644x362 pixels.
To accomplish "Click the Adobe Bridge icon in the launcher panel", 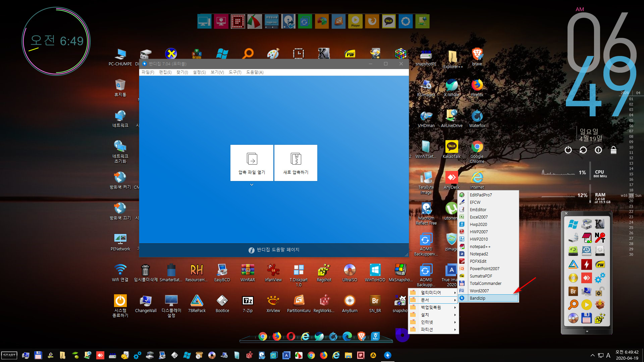I will [x=573, y=291].
